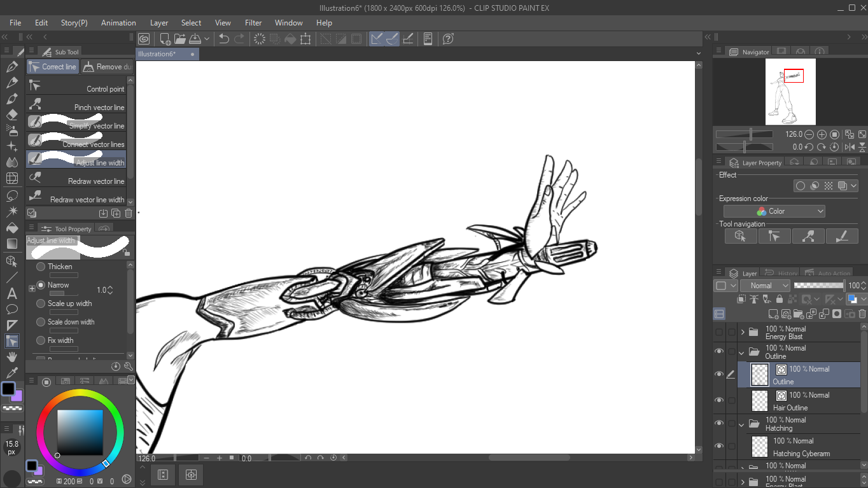Toggle visibility of Hatching Cyberarm layer
This screenshot has height=488, width=868.
(719, 446)
